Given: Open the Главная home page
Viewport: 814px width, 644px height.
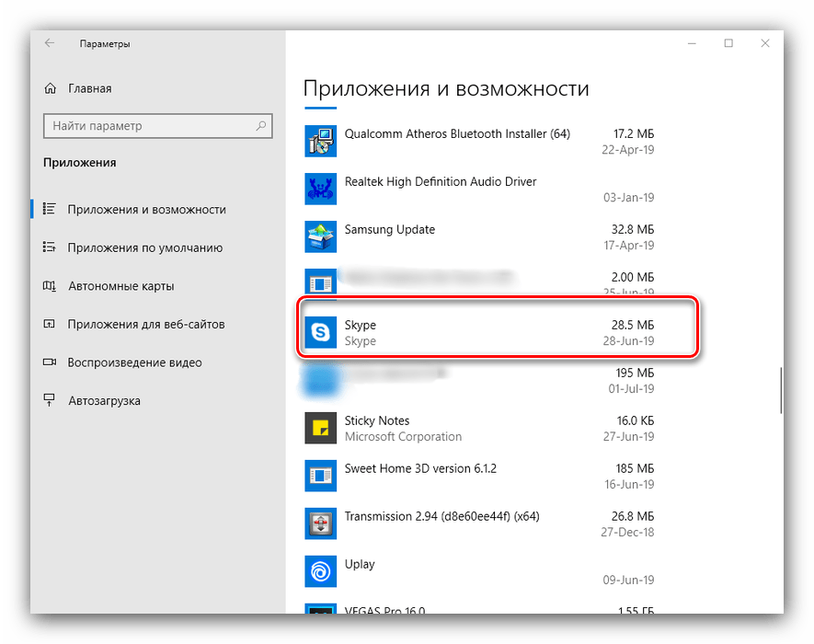Looking at the screenshot, I should click(x=89, y=88).
